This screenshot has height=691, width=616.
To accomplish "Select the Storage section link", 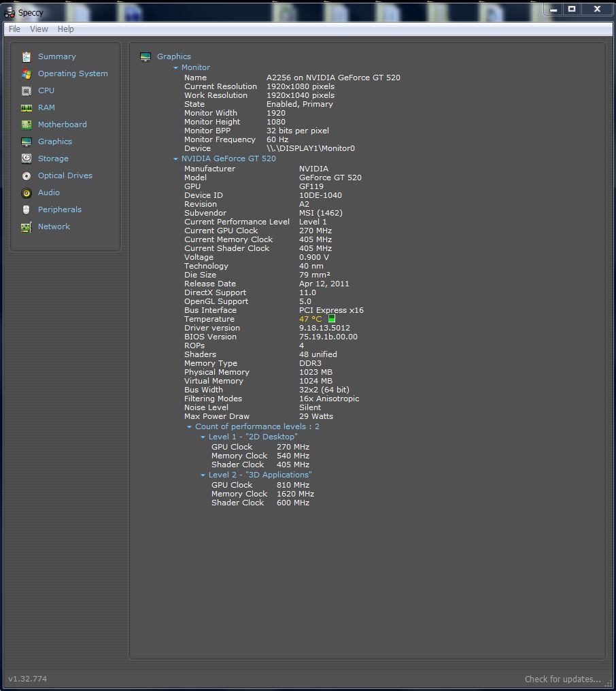I will click(53, 158).
